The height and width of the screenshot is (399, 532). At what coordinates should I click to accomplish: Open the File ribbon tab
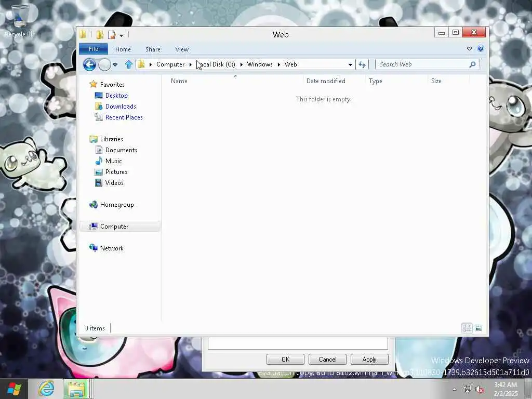(x=94, y=49)
